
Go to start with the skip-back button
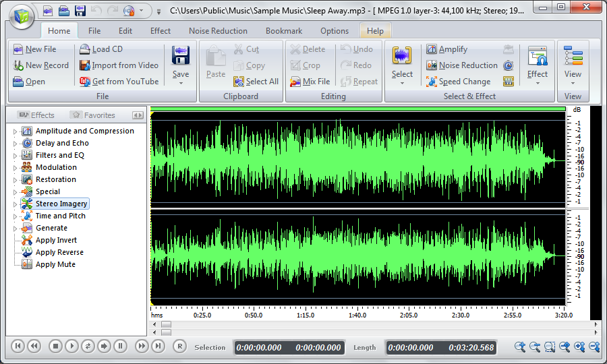18,346
